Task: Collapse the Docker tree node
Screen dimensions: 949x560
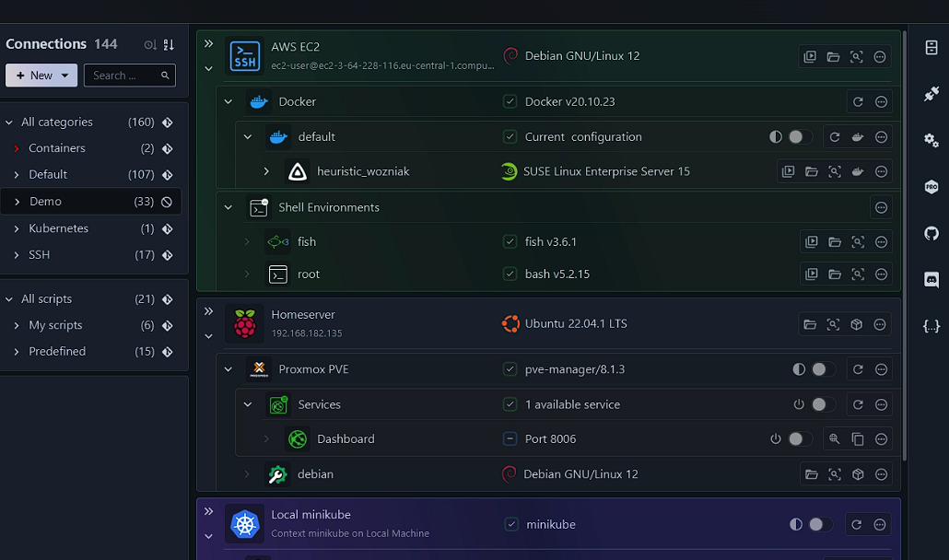Action: (228, 101)
